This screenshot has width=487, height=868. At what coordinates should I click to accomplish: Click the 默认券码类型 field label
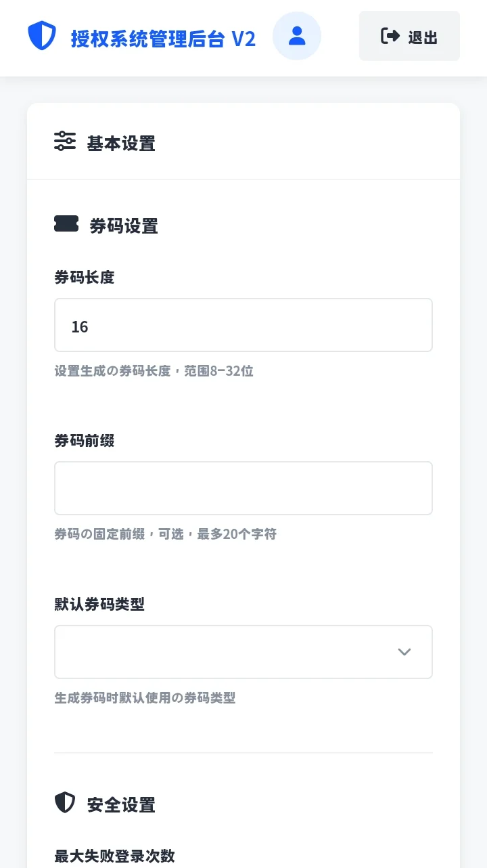[x=99, y=604]
